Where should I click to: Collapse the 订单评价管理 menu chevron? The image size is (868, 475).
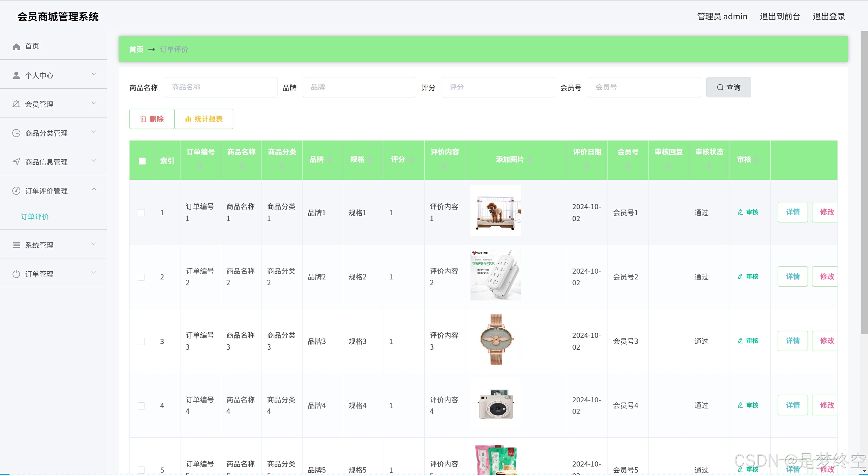click(94, 189)
